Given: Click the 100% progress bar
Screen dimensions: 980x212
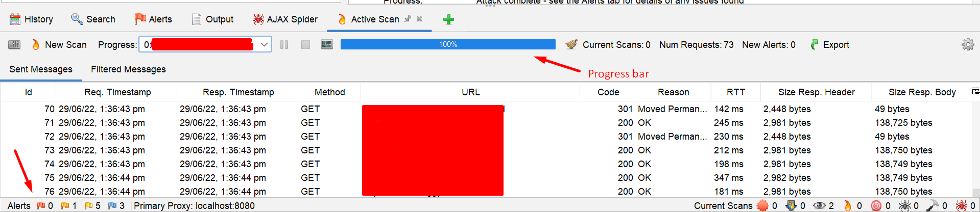Looking at the screenshot, I should 448,44.
